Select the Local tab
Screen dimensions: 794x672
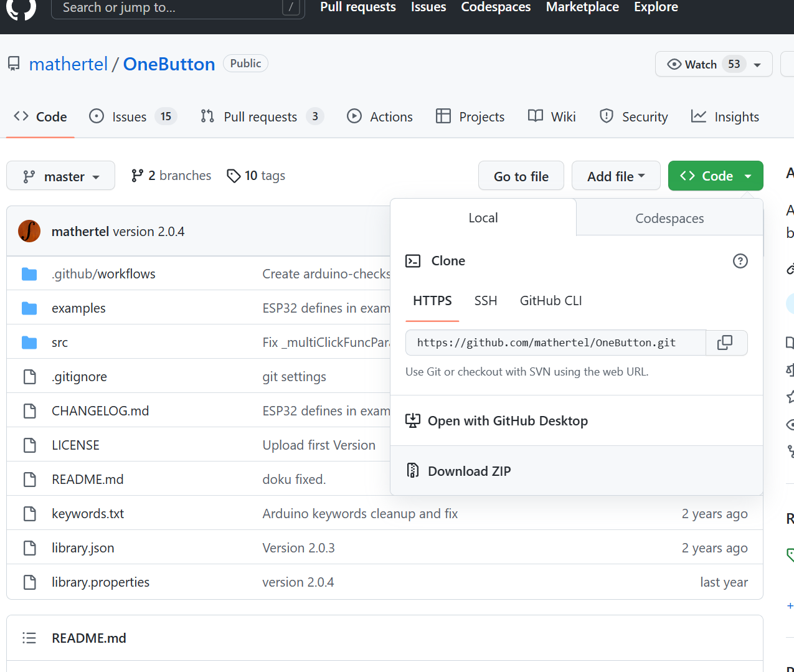[483, 217]
